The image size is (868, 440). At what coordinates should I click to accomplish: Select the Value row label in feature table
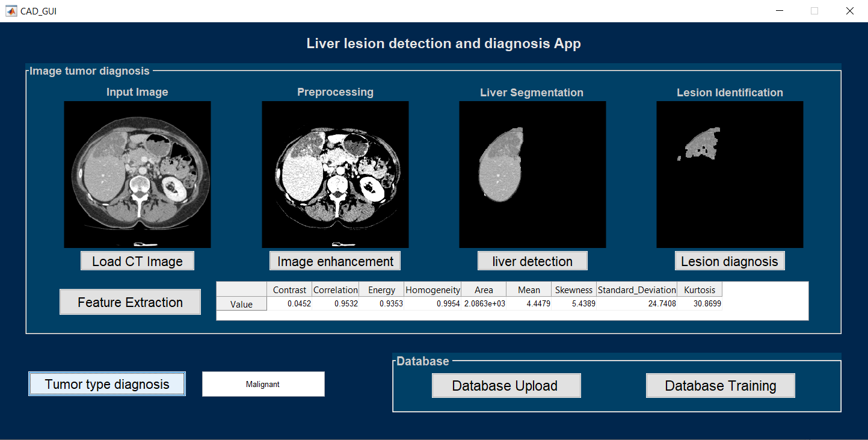[x=241, y=304]
